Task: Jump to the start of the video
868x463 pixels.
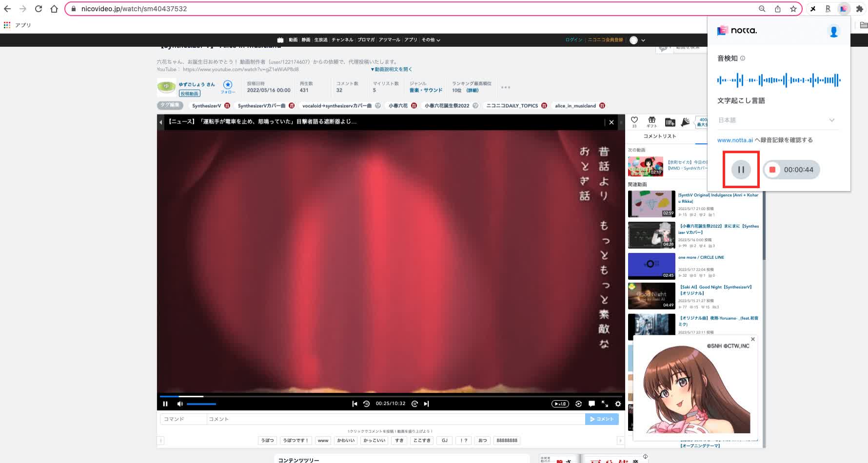Action: [x=355, y=404]
